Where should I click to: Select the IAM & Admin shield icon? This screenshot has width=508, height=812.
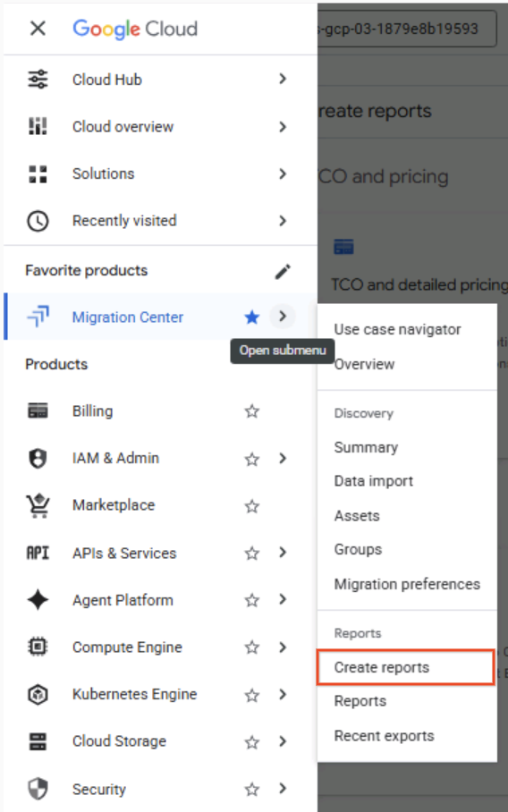38,458
